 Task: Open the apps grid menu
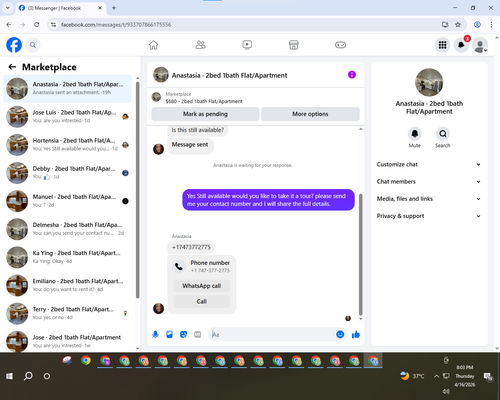click(x=442, y=45)
